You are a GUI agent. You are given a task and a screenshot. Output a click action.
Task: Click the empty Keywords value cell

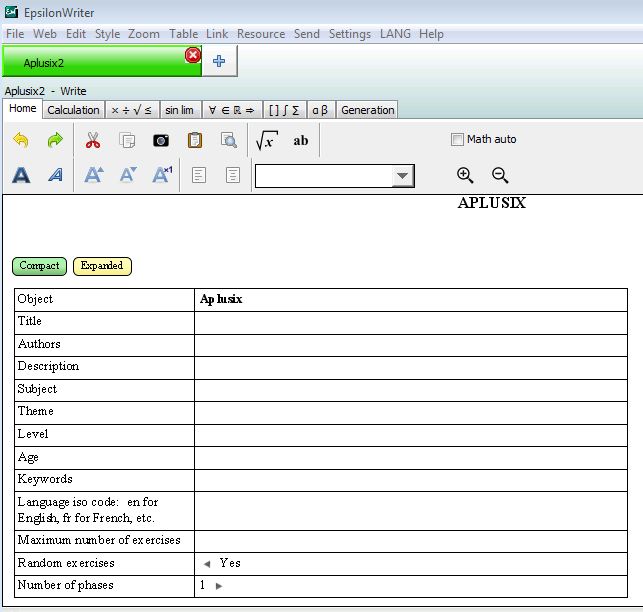click(x=410, y=481)
